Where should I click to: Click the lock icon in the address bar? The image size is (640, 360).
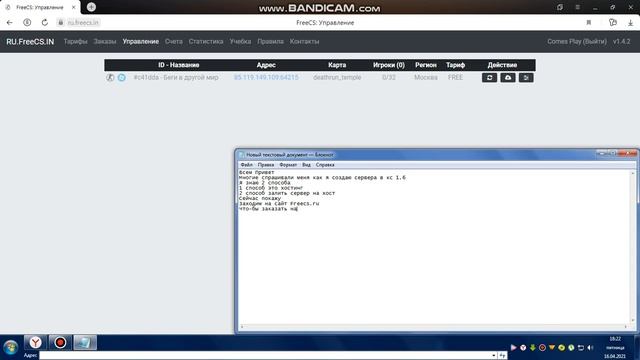tap(61, 22)
